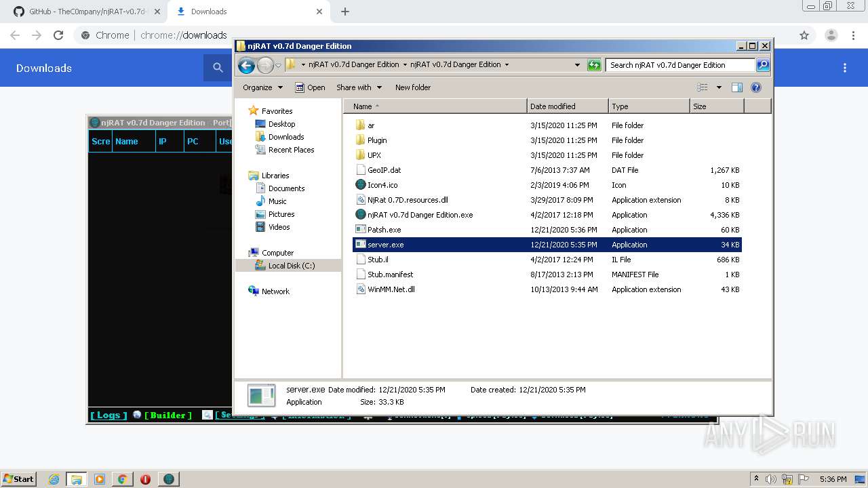Click the Downloads page search magnifier
Image resolution: width=868 pixels, height=488 pixels.
click(218, 68)
